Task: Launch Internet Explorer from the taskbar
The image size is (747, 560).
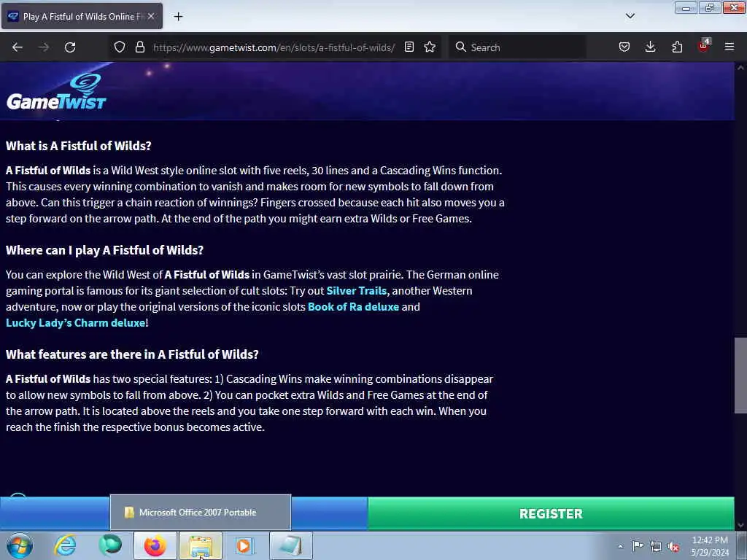Action: (x=65, y=545)
